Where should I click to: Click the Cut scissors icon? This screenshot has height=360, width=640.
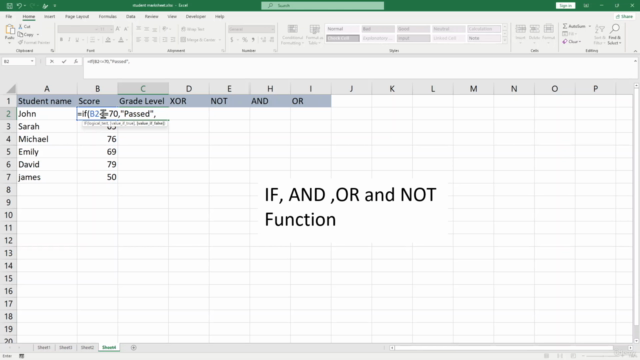20,27
